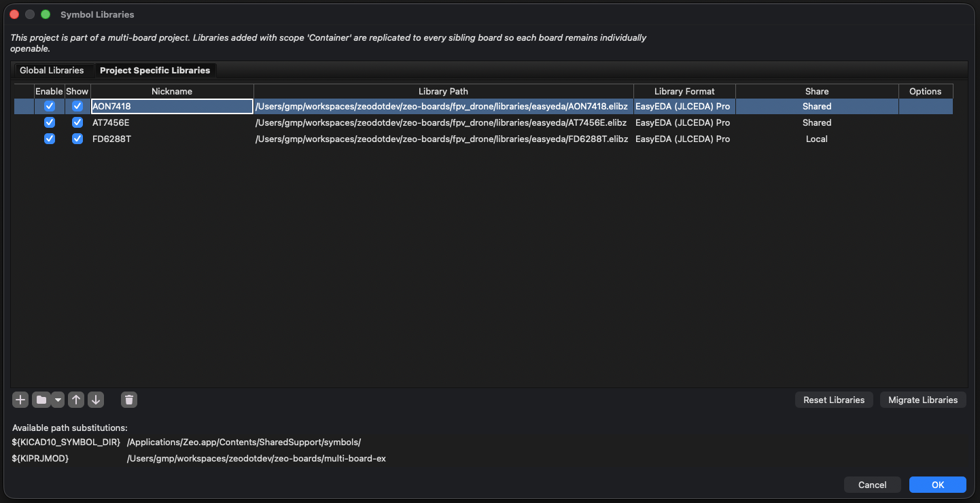Cancel the Symbol Libraries dialog
Screen dimensions: 980x503
[x=873, y=485]
